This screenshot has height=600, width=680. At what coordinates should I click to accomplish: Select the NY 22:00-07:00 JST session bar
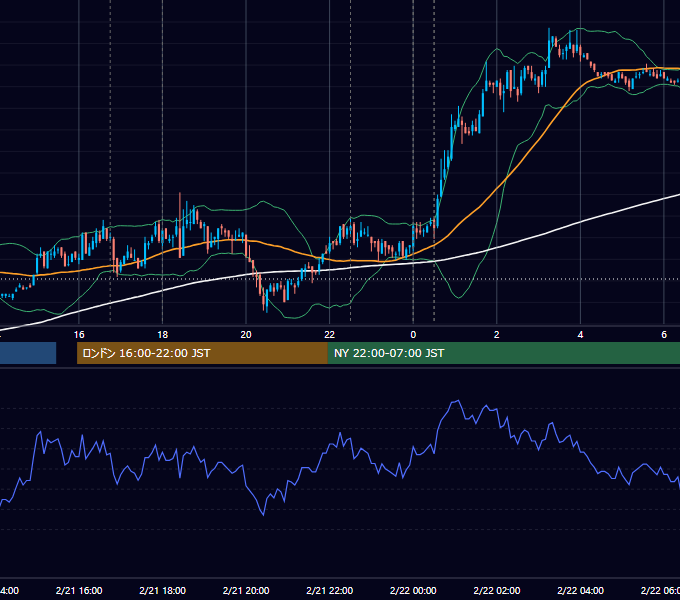(x=503, y=353)
